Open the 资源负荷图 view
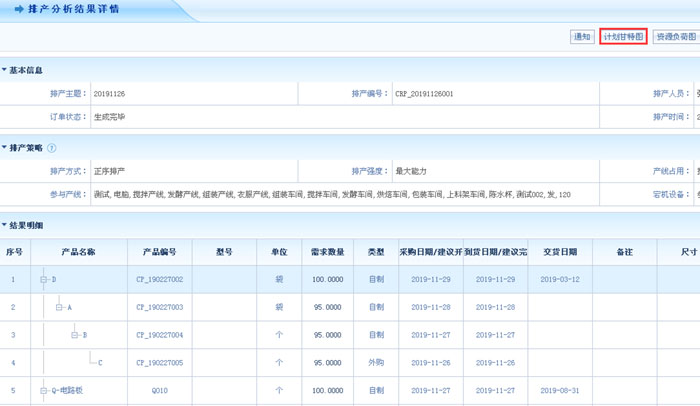The image size is (700, 406). click(x=676, y=37)
